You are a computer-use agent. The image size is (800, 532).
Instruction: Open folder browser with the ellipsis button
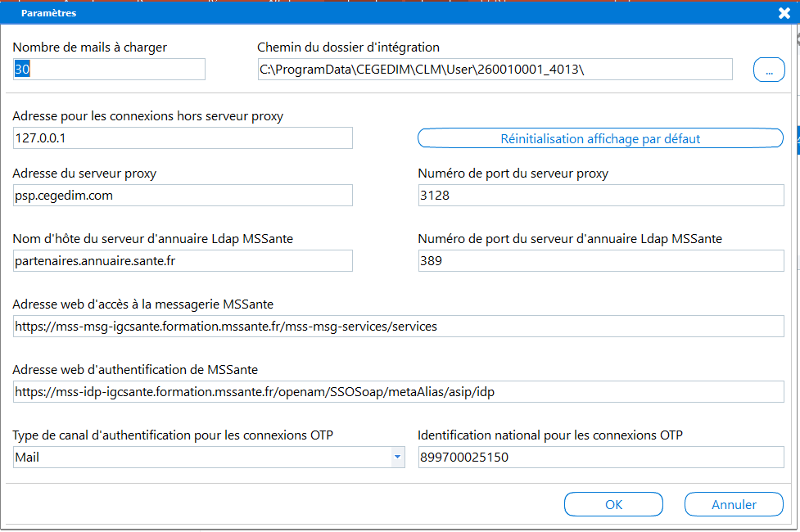(769, 70)
